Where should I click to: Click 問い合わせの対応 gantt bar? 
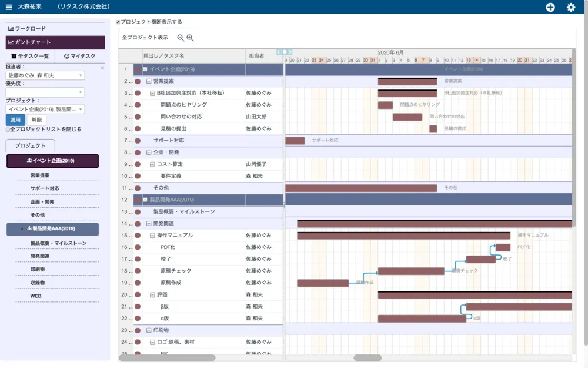point(407,117)
